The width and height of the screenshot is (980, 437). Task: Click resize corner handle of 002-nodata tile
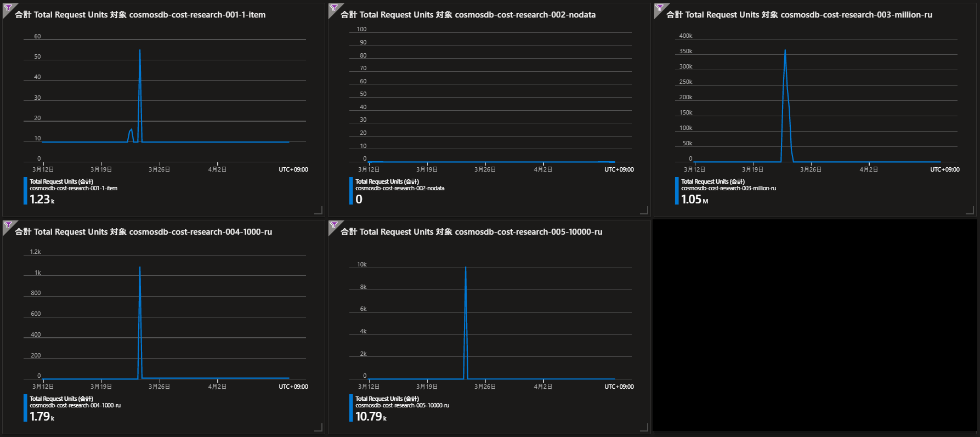click(x=644, y=211)
